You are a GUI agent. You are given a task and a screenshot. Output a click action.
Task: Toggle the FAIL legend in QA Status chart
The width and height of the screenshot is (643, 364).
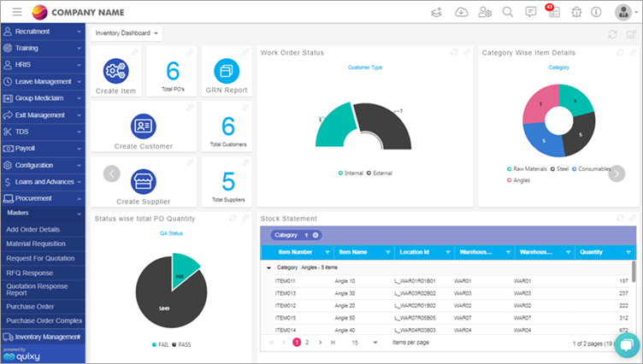pos(159,343)
